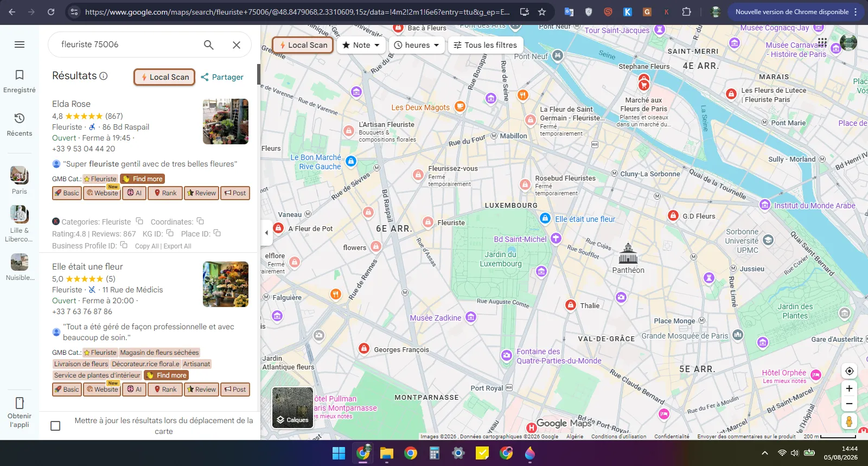Open the Google apps grid
The image size is (868, 466).
[822, 43]
